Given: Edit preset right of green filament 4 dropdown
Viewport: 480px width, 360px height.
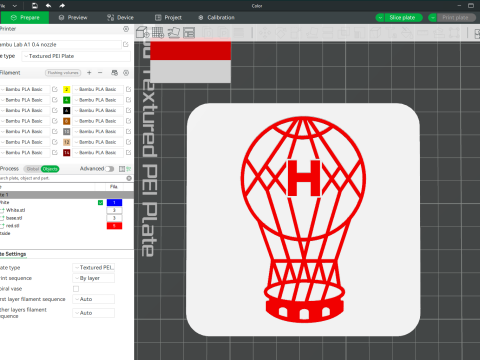Looking at the screenshot, I should point(129,100).
